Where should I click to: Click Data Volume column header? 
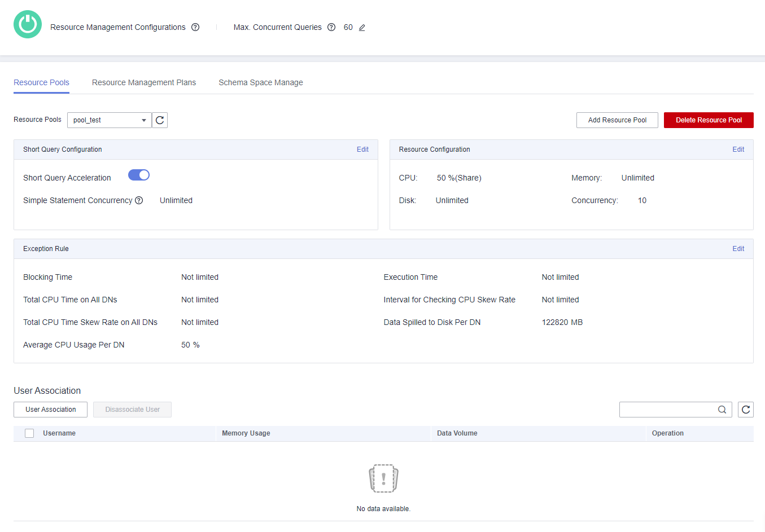click(x=457, y=433)
